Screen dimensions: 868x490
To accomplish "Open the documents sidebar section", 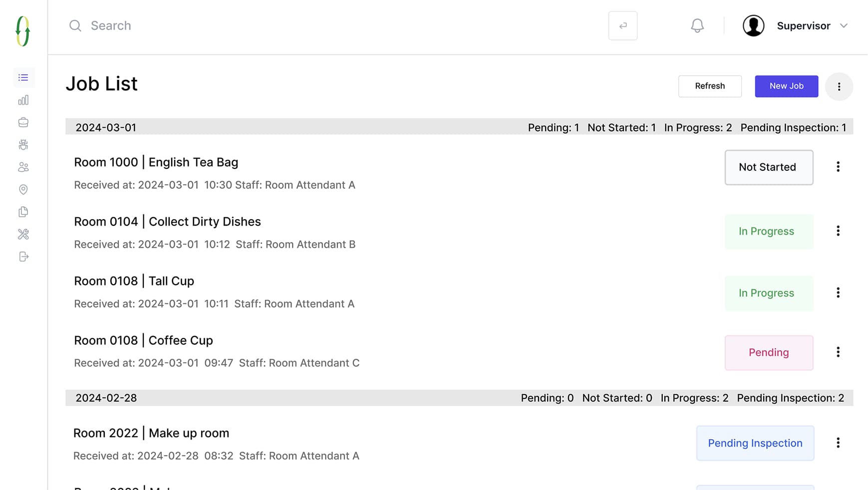I will pyautogui.click(x=23, y=212).
